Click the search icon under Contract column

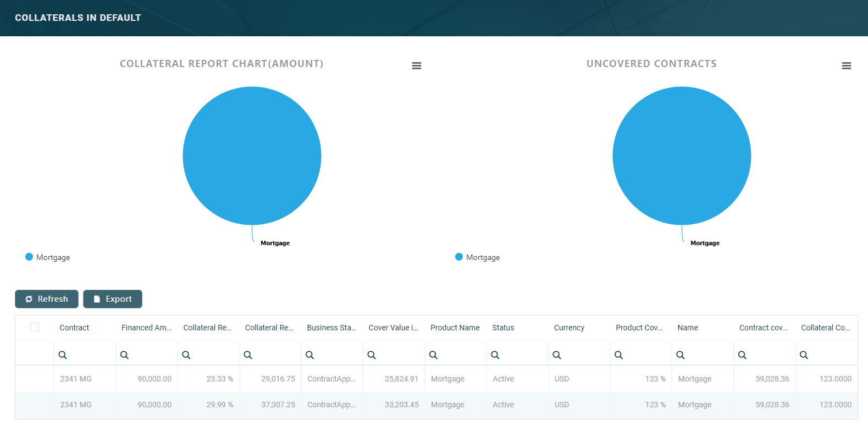[63, 355]
